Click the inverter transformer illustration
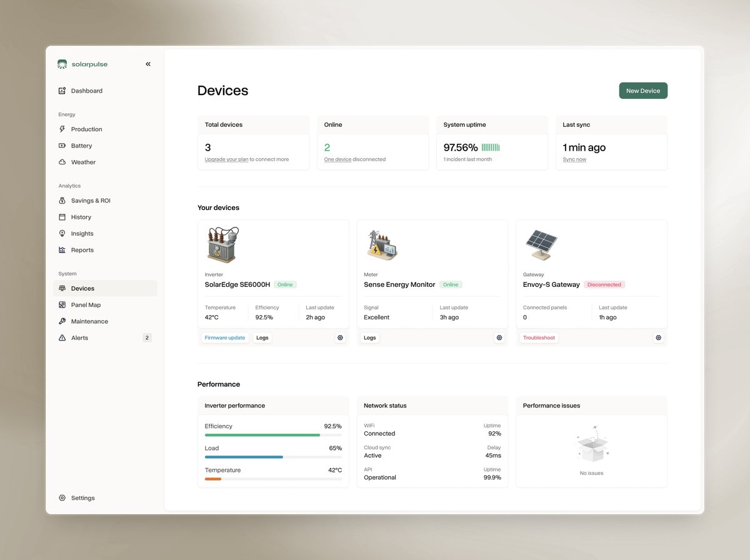 pos(223,245)
